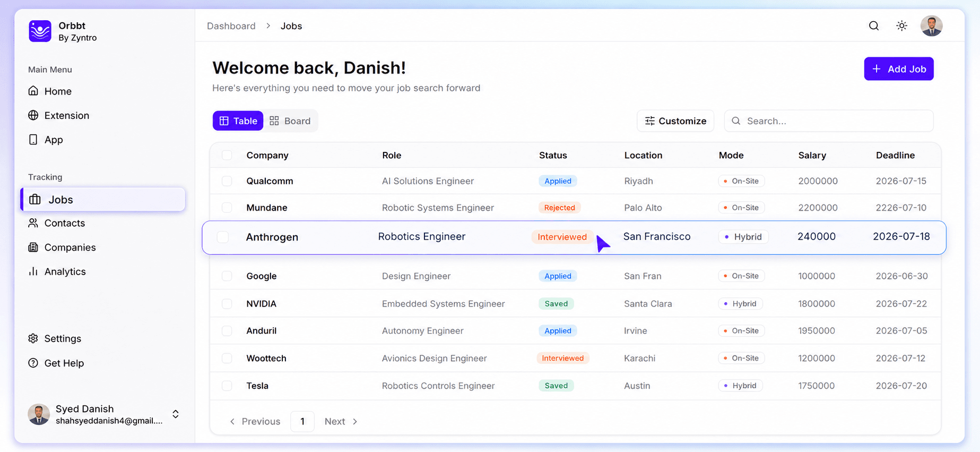Click the Rejected status badge for Mundane
Image resolution: width=980 pixels, height=452 pixels.
(559, 208)
